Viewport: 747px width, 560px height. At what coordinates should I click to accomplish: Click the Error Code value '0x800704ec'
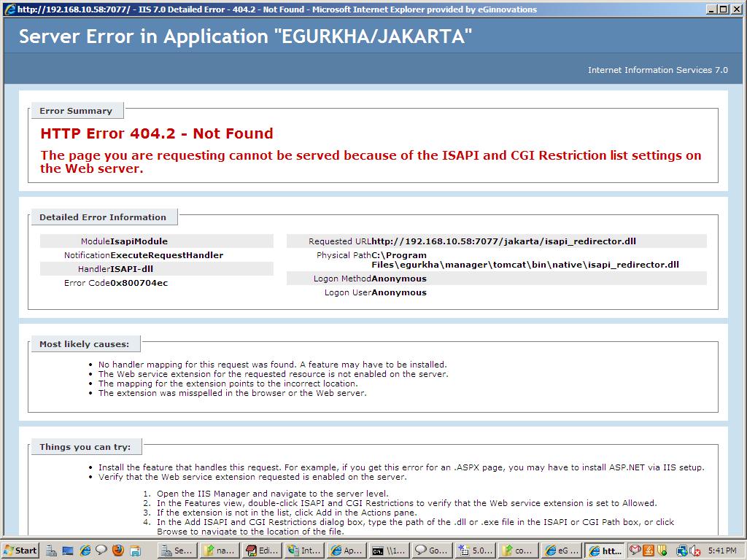[139, 283]
